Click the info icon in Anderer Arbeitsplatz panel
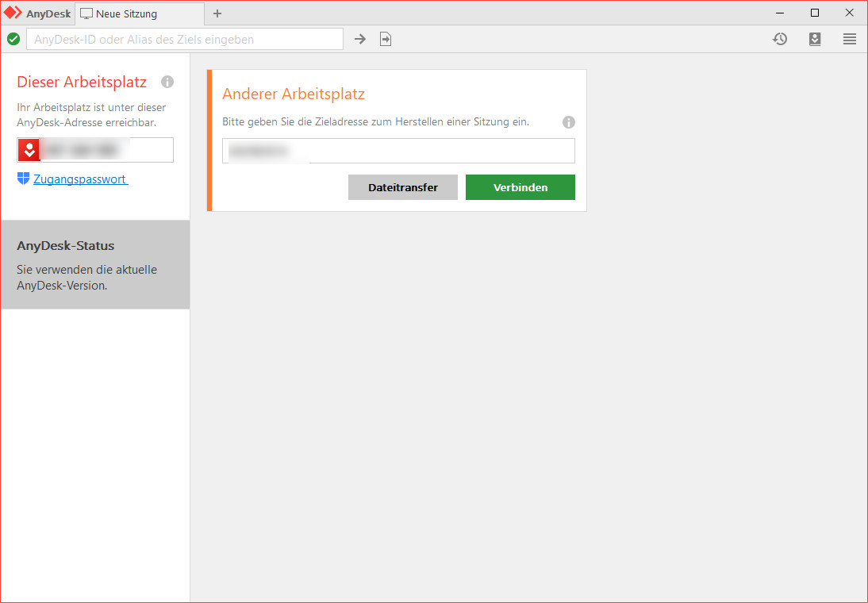 point(569,122)
